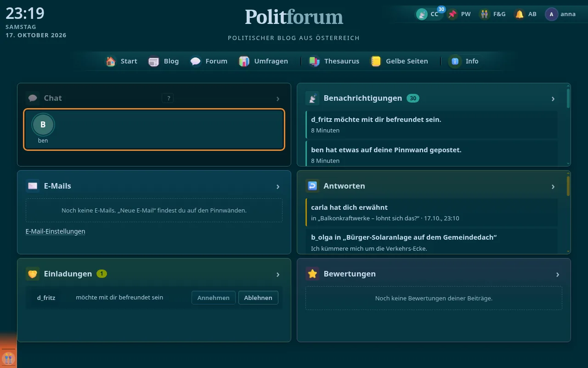Expand the Bewertungen panel with its chevron
588x368 pixels.
[x=558, y=274]
